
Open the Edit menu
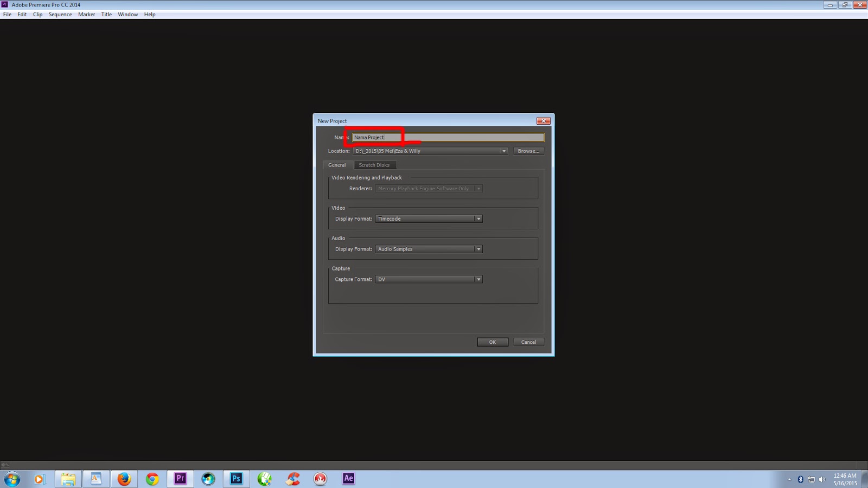(x=22, y=15)
